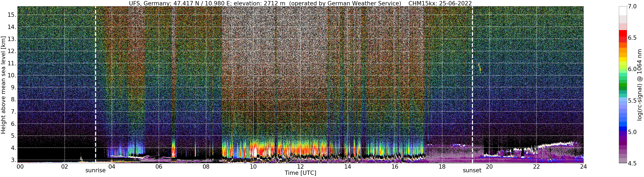The height and width of the screenshot is (177, 644).
Task: Click the '9.' height axis tick label
Action: click(14, 87)
